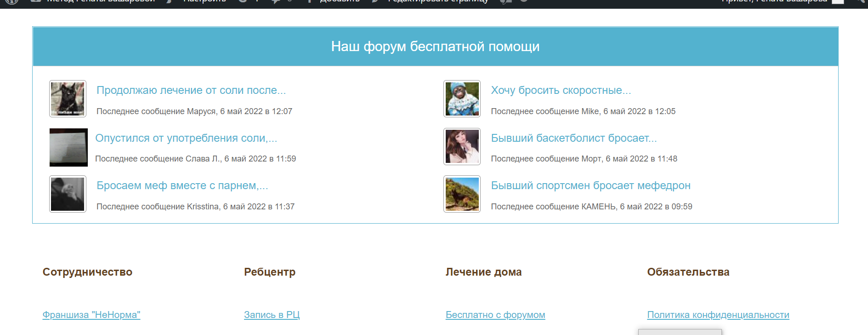Follow the "Запись в РЦ" footer link
868x335 pixels.
coord(272,315)
